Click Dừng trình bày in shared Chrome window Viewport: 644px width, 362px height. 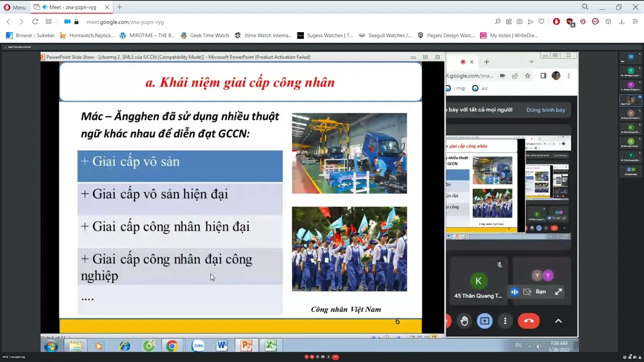546,110
